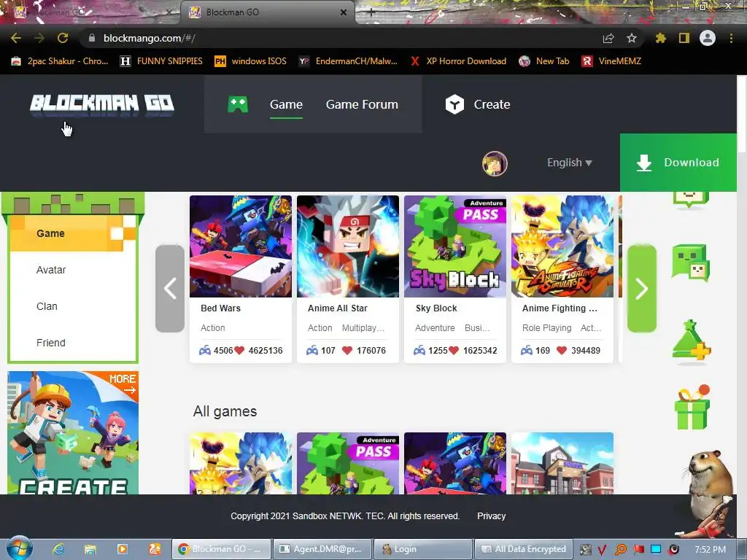Switch to Agent.DMR taskbar window
Image resolution: width=747 pixels, height=560 pixels.
(x=322, y=549)
